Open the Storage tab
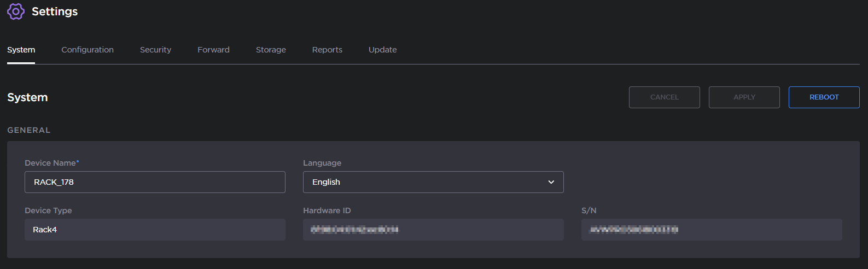The width and height of the screenshot is (868, 269). click(x=271, y=50)
